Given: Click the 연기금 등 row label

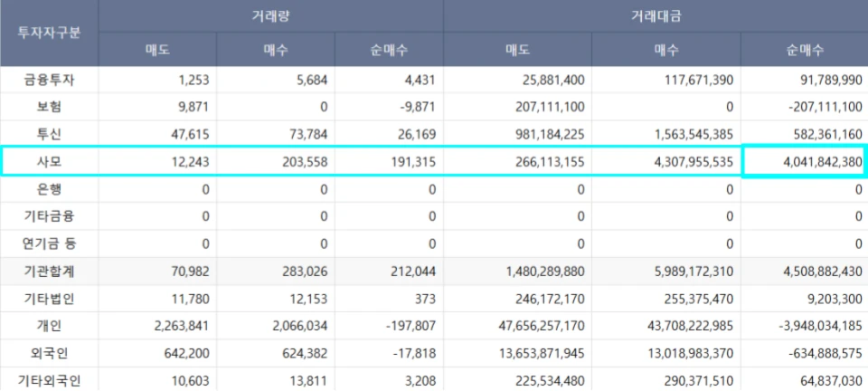Looking at the screenshot, I should pyautogui.click(x=49, y=243).
